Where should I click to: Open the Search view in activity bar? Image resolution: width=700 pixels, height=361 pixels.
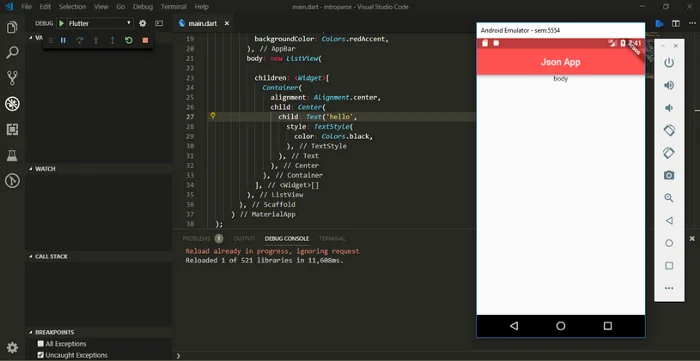(x=12, y=53)
